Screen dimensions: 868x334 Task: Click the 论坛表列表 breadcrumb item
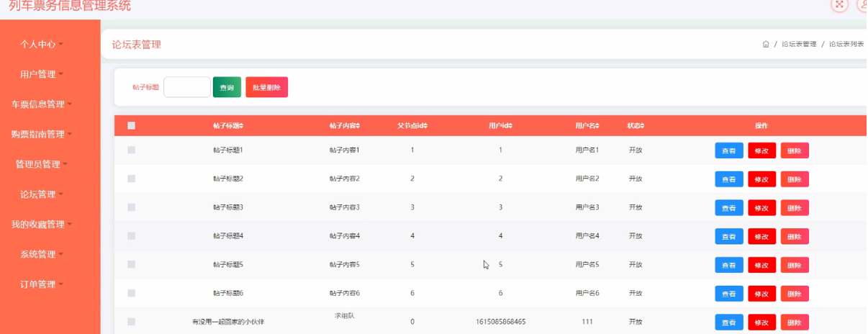(846, 44)
